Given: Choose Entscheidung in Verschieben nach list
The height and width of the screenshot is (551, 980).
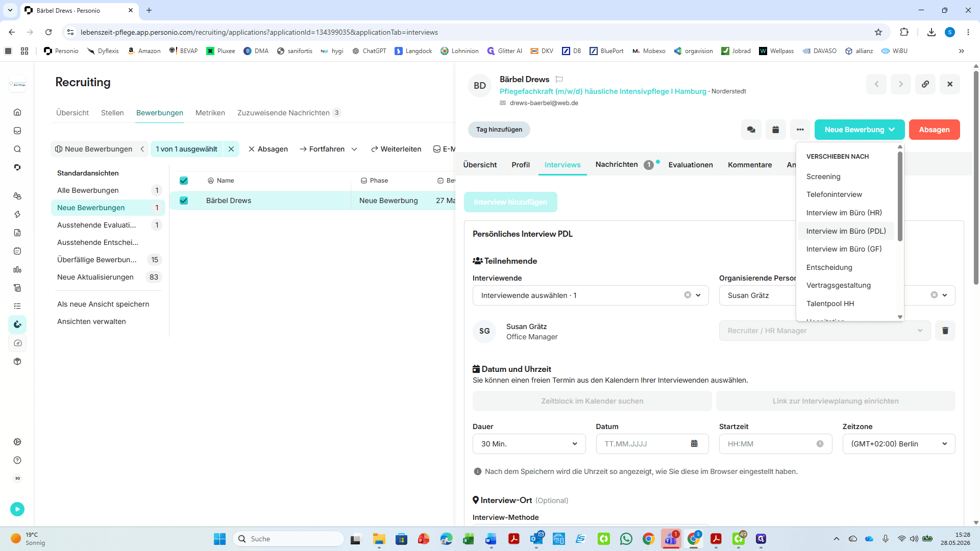Looking at the screenshot, I should coord(829,267).
